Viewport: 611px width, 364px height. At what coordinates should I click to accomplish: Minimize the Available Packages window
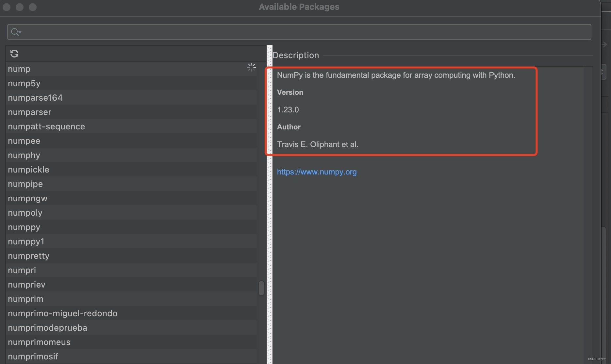[x=20, y=7]
